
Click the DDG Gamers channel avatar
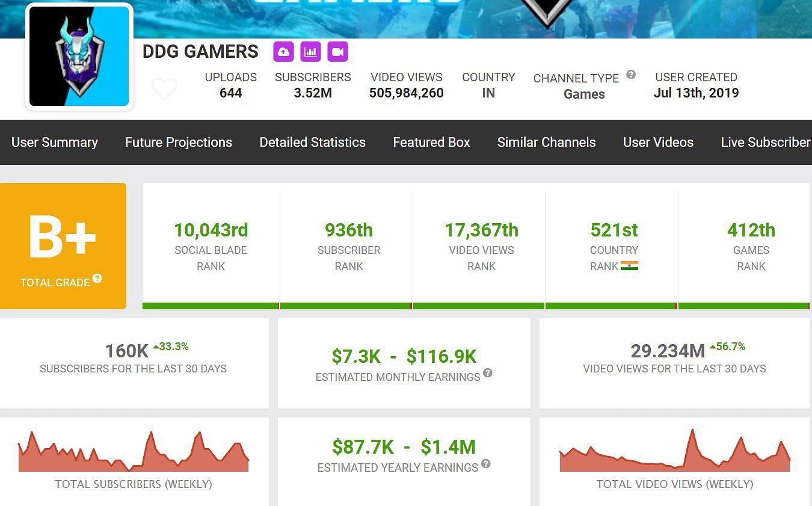[79, 57]
